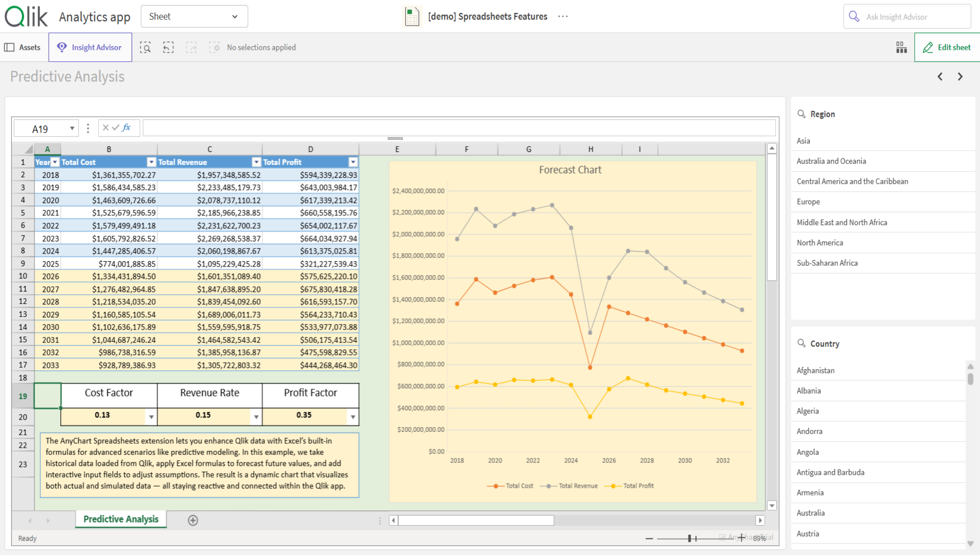Click the Edit sheet button
The image size is (980, 555).
pyautogui.click(x=947, y=47)
